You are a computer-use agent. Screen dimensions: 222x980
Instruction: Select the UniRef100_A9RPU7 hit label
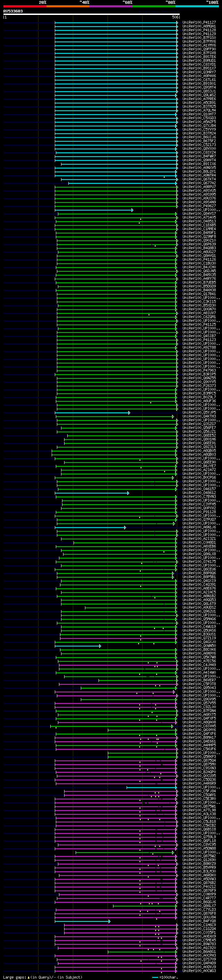(x=199, y=187)
